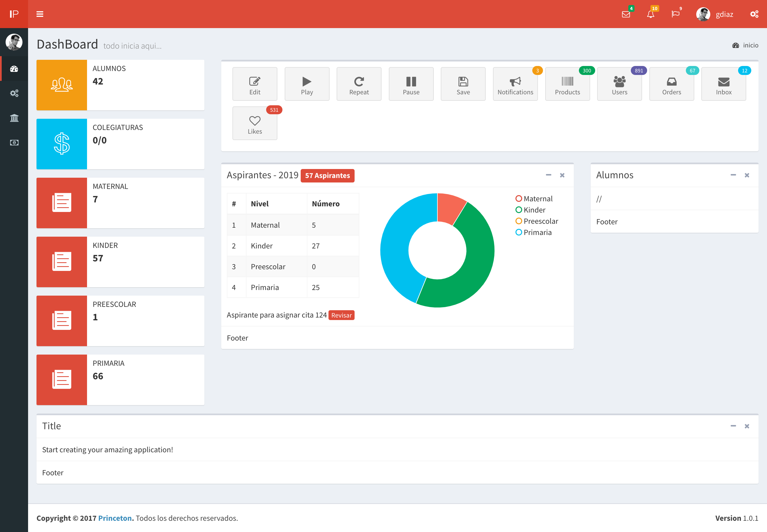Click the Princeton footer link
Viewport: 767px width, 532px height.
pyautogui.click(x=115, y=518)
